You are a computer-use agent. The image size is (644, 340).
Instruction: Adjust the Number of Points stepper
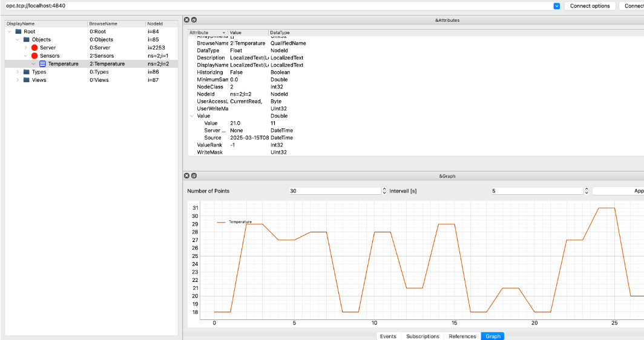tap(384, 191)
